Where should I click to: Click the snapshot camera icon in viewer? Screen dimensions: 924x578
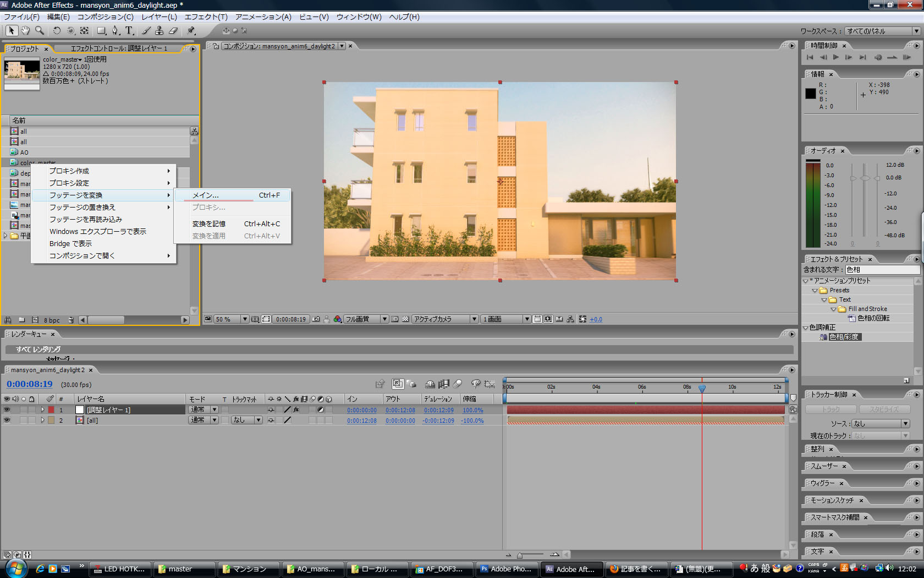tap(316, 319)
